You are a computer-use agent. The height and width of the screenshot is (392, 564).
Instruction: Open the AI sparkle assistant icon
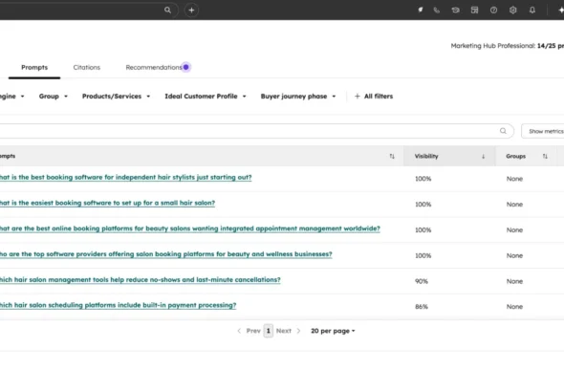560,11
